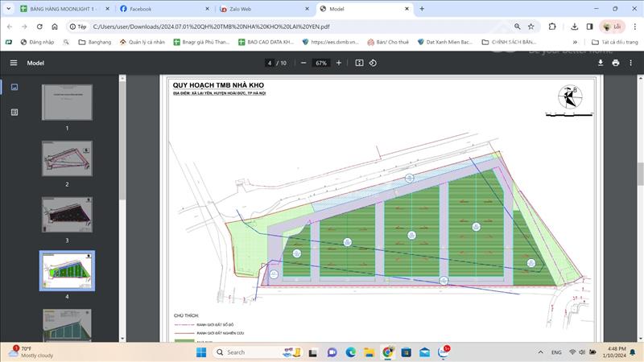This screenshot has width=644, height=362.
Task: Open the Dat Xanh Mien Bac bookmark
Action: pos(445,42)
